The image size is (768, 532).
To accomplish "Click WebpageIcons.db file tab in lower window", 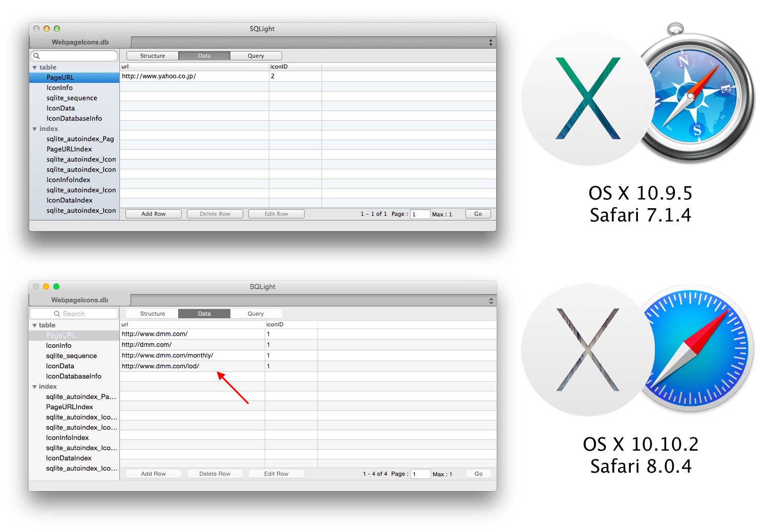I will 79,300.
